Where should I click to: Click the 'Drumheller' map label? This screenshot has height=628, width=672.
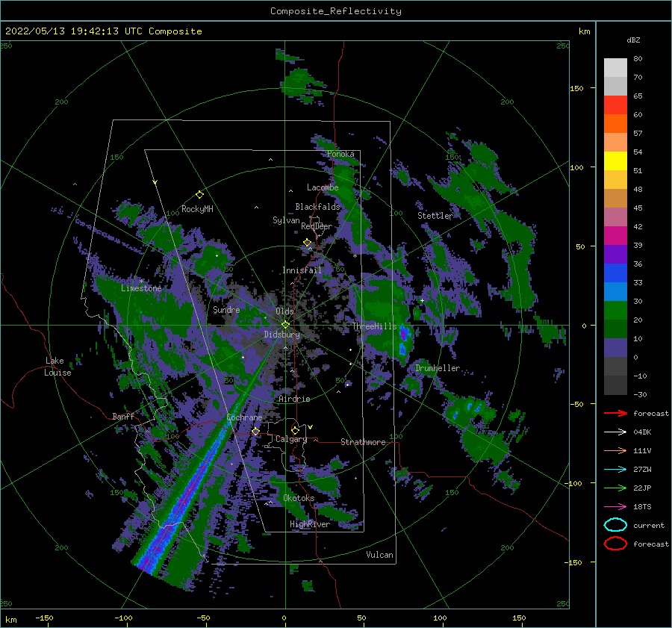pyautogui.click(x=438, y=368)
